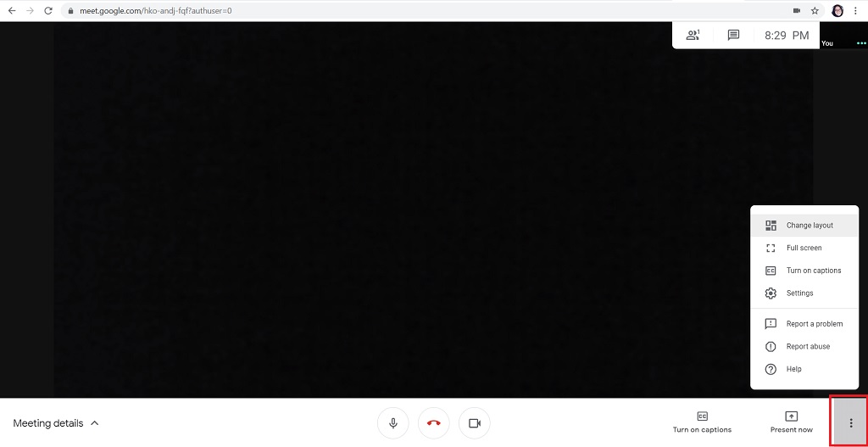Choose Full screen in the menu

[804, 248]
